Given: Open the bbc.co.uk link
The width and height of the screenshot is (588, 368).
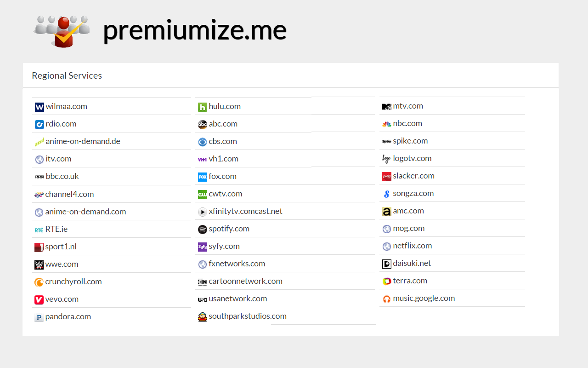Looking at the screenshot, I should [x=61, y=176].
